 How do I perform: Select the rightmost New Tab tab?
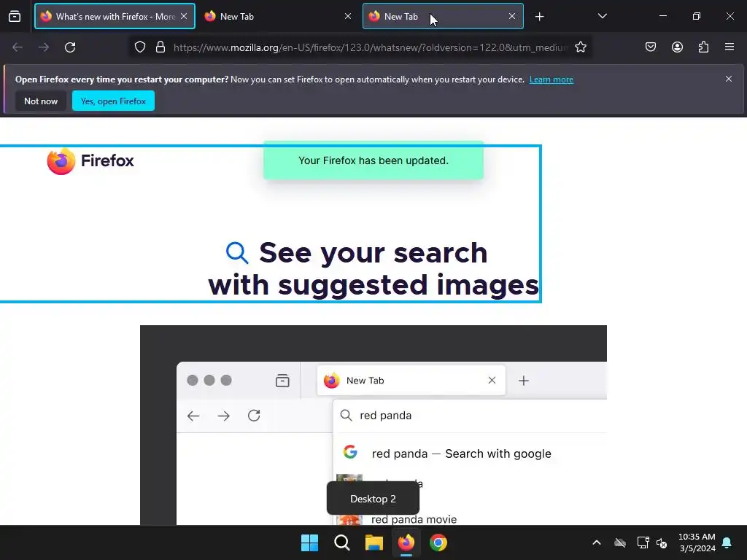coord(443,16)
